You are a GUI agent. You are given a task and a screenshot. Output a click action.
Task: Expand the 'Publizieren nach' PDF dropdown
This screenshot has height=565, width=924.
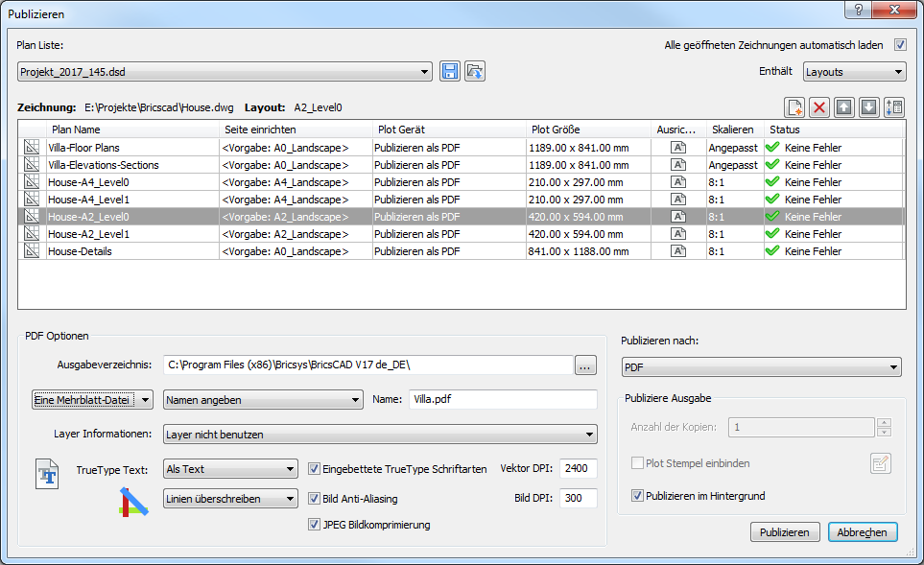[761, 367]
